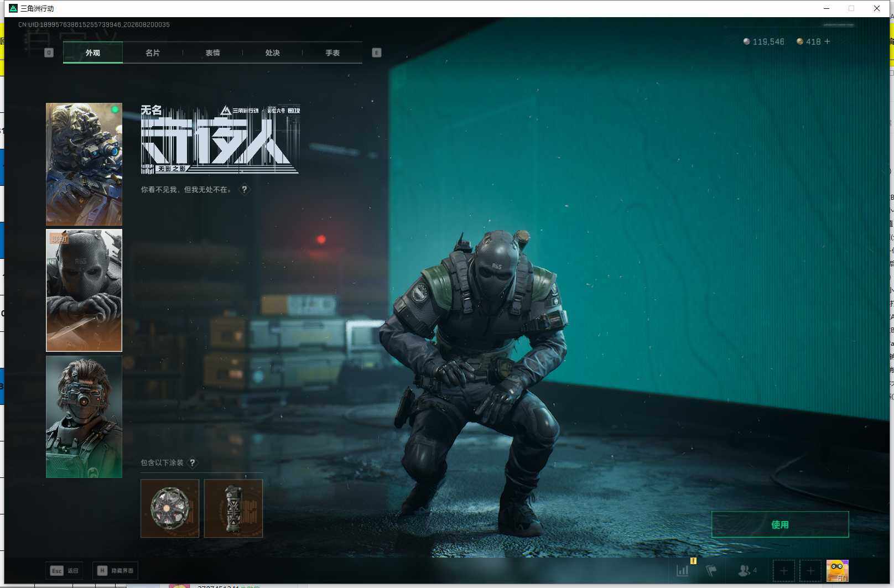The width and height of the screenshot is (894, 588).
Task: Click the second empty squad slot plus
Action: click(810, 571)
